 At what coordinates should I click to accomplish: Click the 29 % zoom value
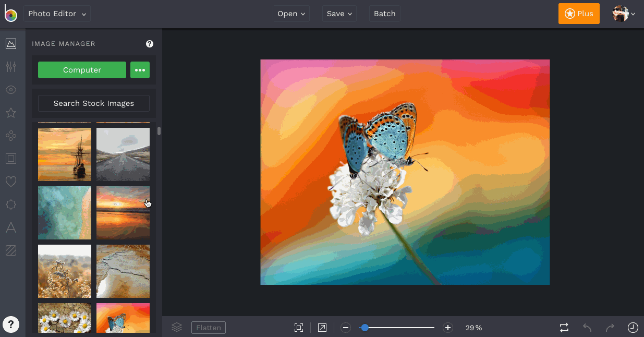474,328
